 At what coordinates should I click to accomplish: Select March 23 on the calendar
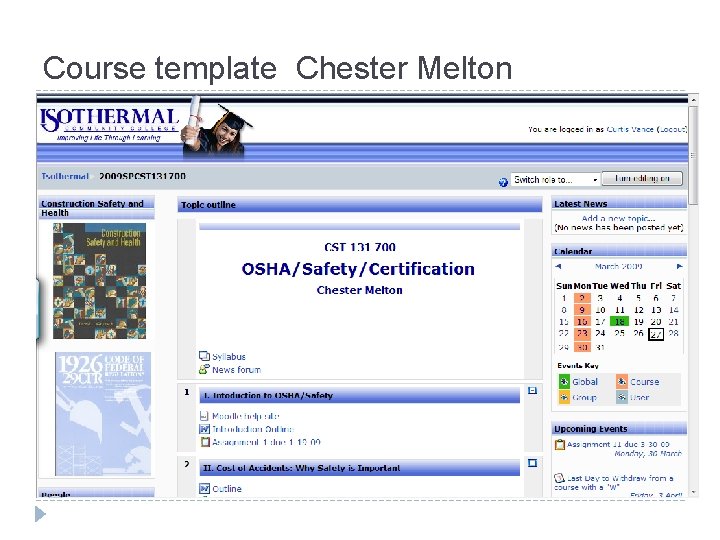pyautogui.click(x=582, y=333)
